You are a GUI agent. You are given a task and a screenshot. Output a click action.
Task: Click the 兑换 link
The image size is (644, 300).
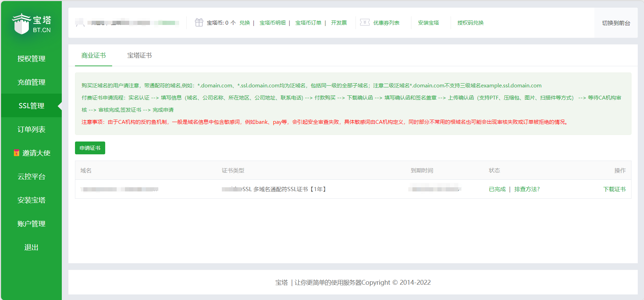click(x=245, y=23)
